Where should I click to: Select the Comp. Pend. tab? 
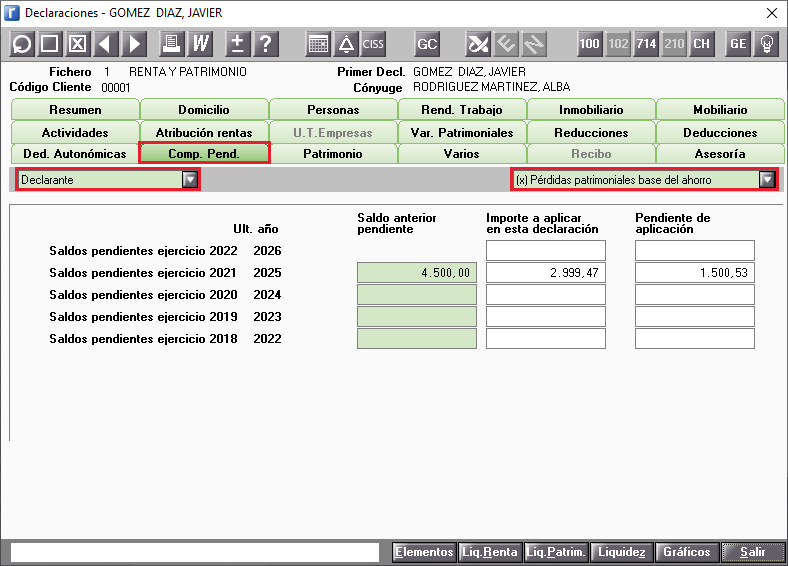pyautogui.click(x=204, y=154)
